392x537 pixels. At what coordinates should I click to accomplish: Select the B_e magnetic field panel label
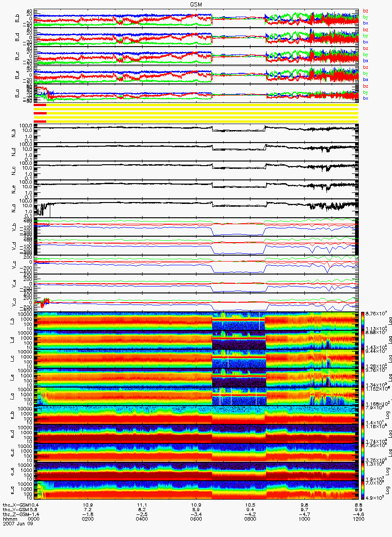[x=18, y=75]
